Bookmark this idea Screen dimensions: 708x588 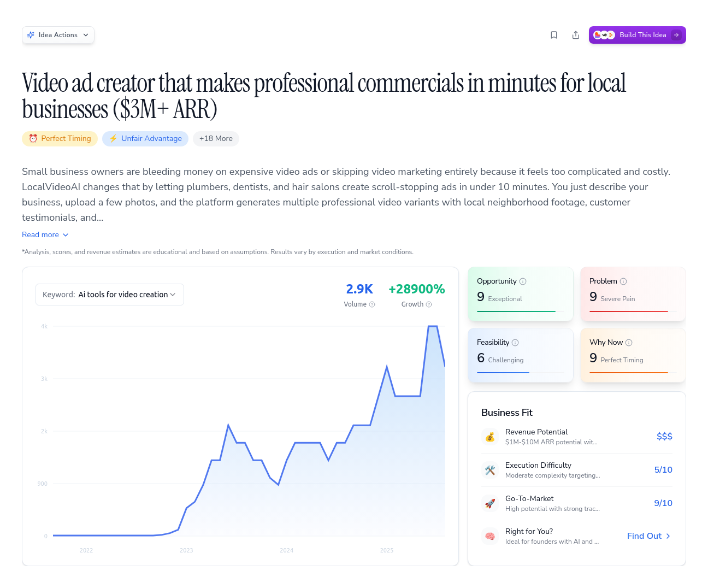coord(554,34)
